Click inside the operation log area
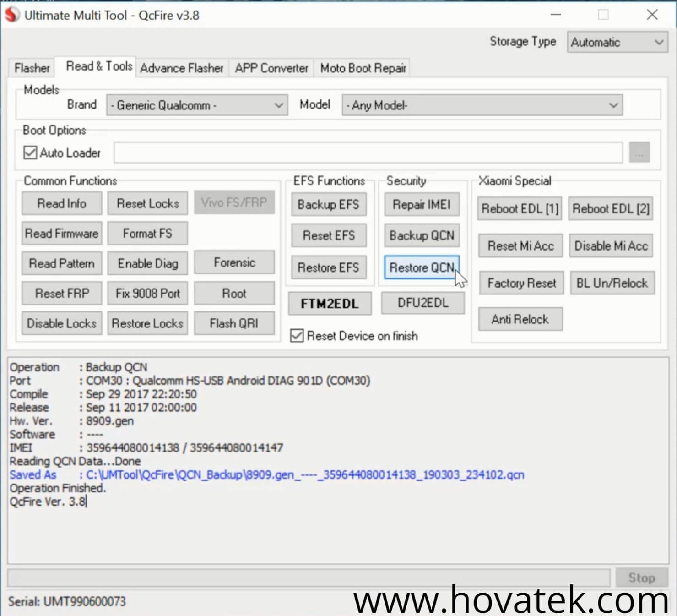 click(x=338, y=460)
